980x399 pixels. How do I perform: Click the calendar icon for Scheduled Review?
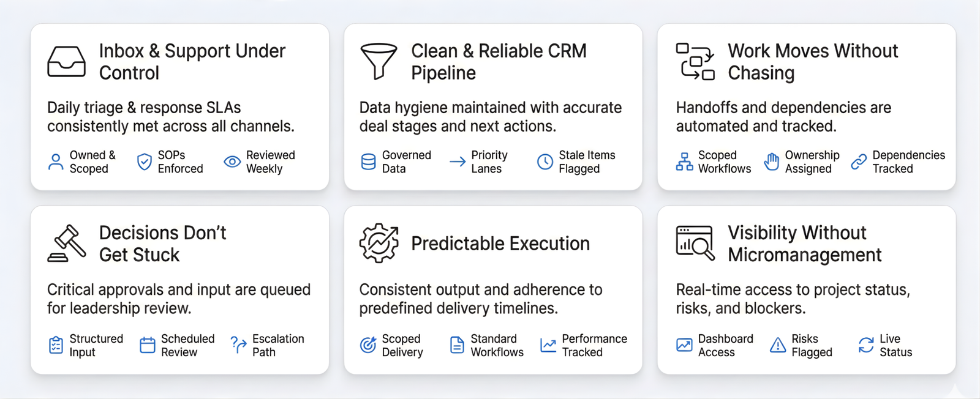pyautogui.click(x=148, y=345)
